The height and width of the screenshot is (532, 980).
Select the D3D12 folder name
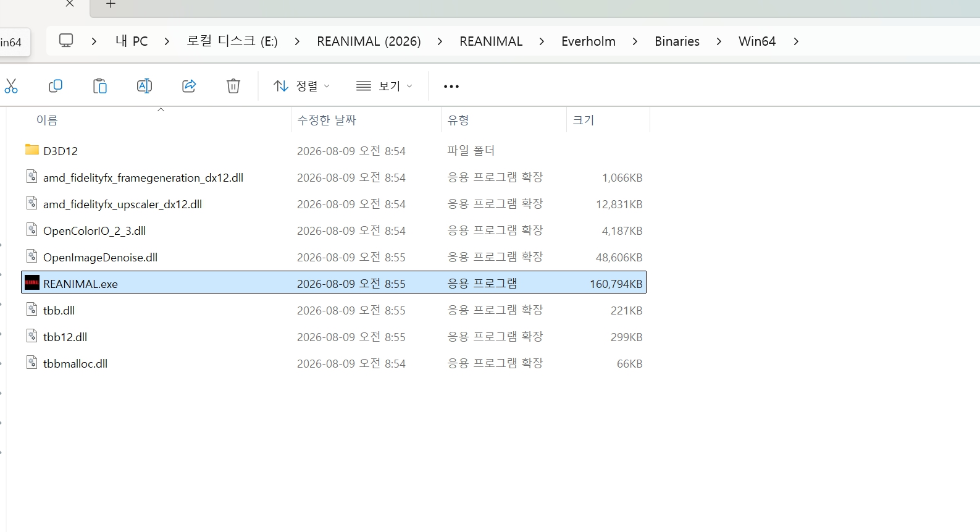(61, 151)
